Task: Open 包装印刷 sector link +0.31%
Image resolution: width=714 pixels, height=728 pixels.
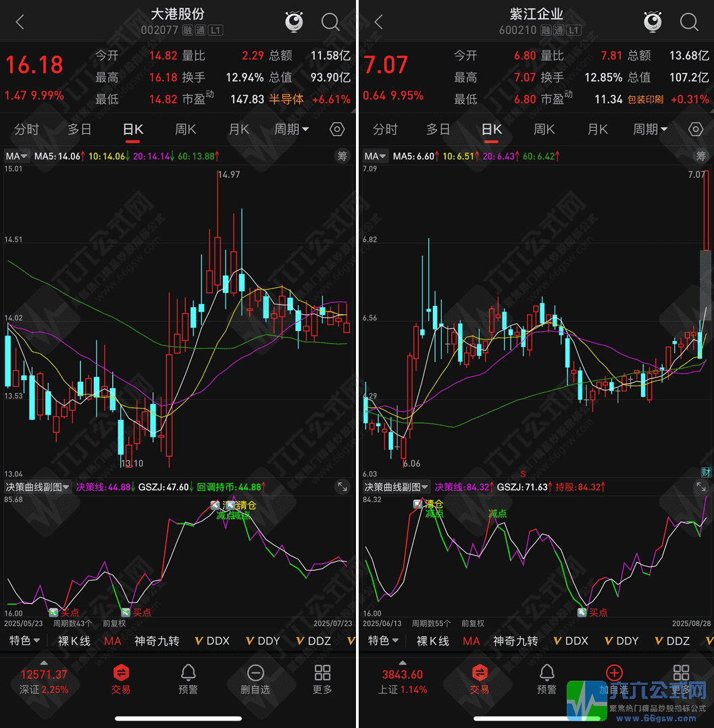Action: click(x=669, y=99)
